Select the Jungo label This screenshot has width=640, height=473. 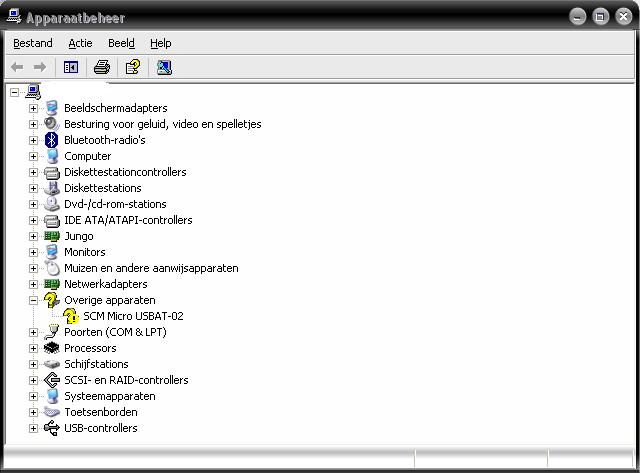(x=79, y=236)
